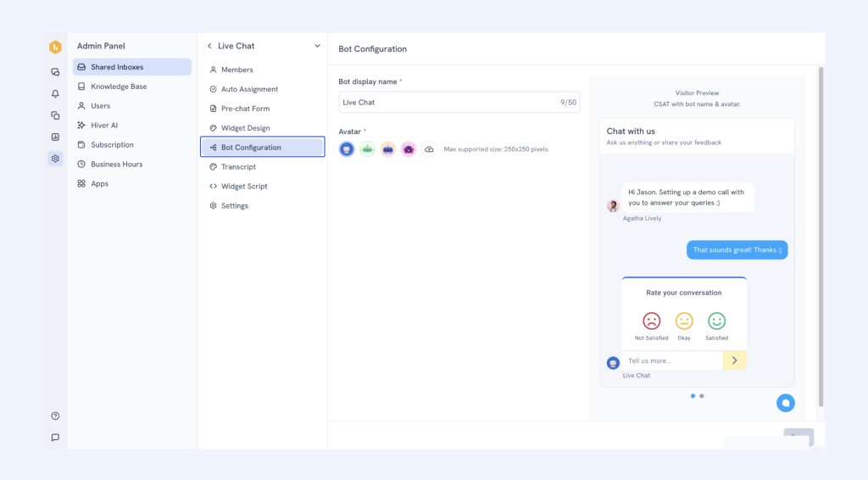Open the analytics chart icon
Screen dimensions: 868x480
55,137
